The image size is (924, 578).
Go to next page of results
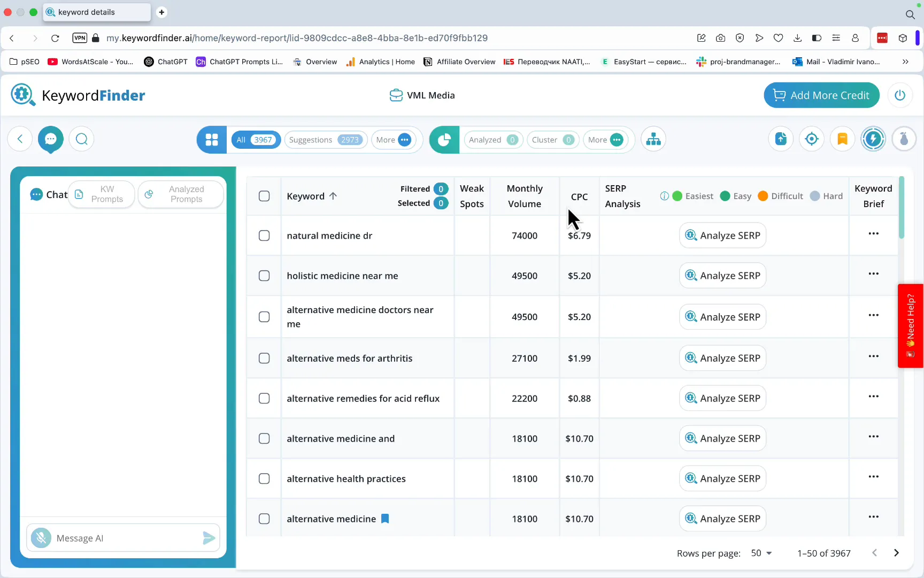897,553
